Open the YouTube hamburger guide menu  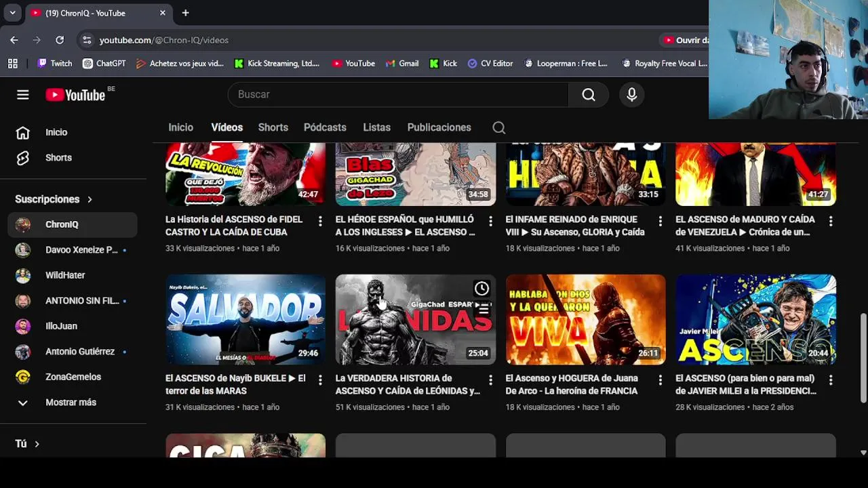[23, 95]
